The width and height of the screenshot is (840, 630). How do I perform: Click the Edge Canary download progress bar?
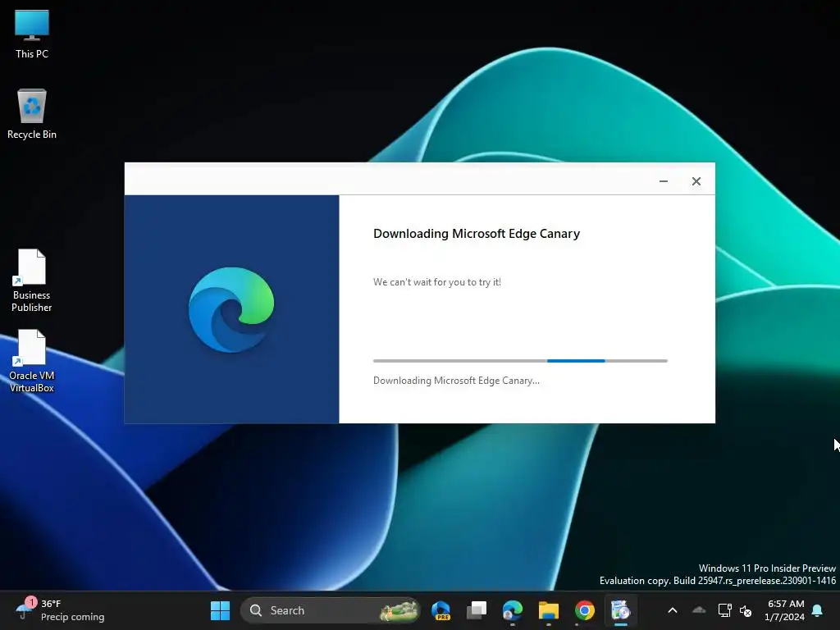pyautogui.click(x=520, y=361)
